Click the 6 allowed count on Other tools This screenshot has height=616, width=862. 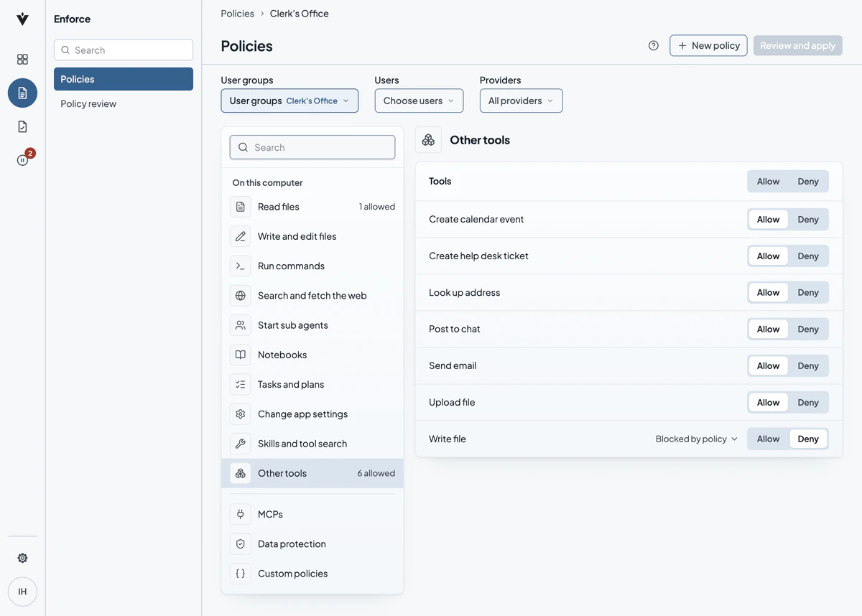pyautogui.click(x=376, y=473)
